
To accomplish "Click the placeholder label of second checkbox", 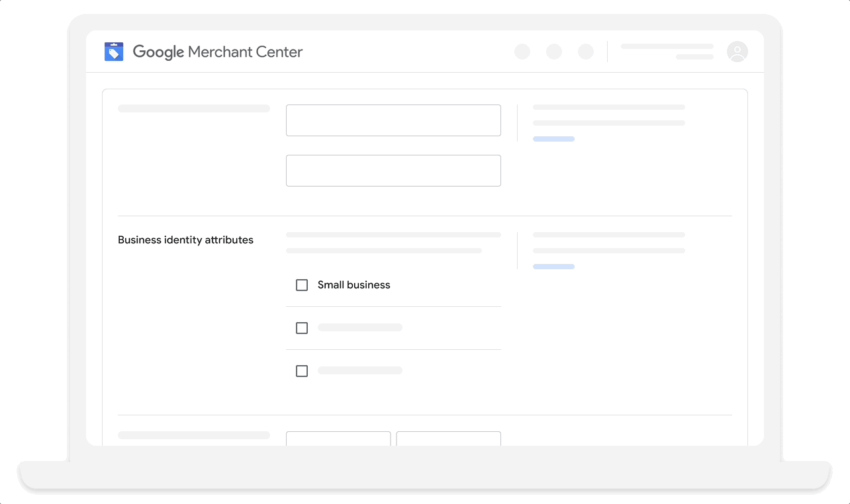I will [x=360, y=328].
